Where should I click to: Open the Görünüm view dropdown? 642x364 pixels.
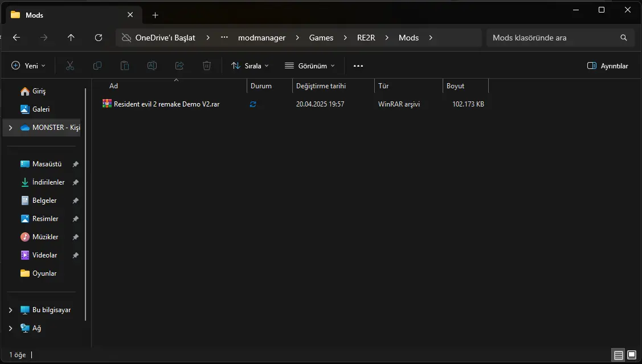click(309, 66)
